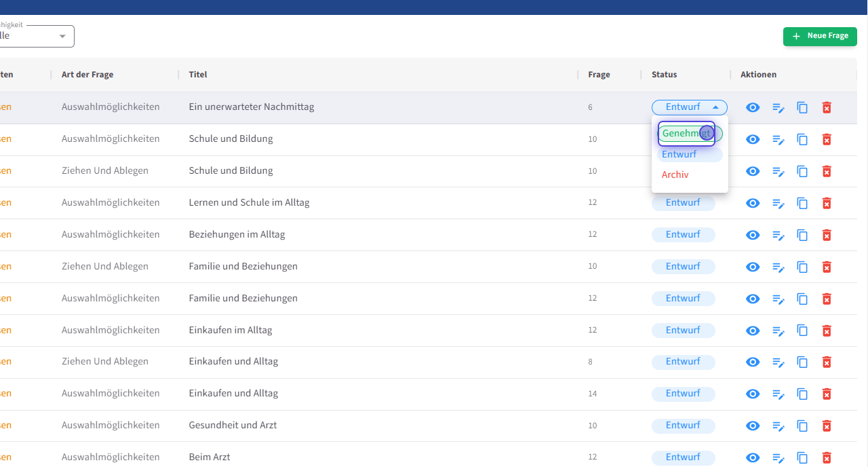
Task: View the Einkaufen im Alltag question
Action: tap(753, 331)
